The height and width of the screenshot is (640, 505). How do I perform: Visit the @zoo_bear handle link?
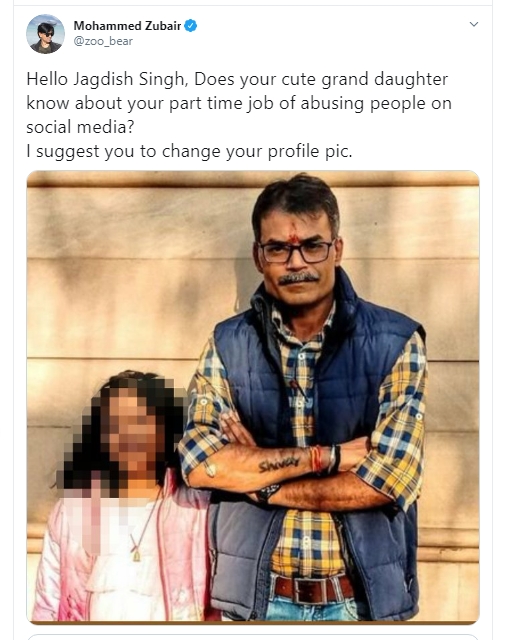(x=103, y=41)
